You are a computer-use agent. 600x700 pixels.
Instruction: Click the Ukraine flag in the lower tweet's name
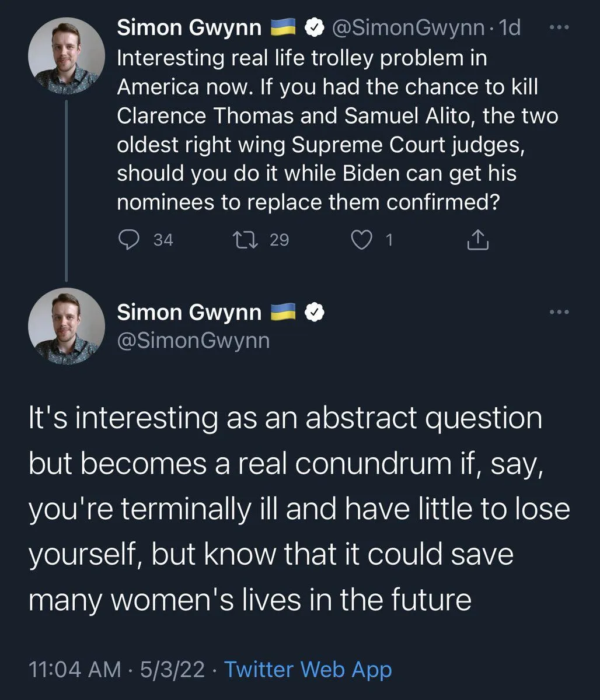(285, 313)
